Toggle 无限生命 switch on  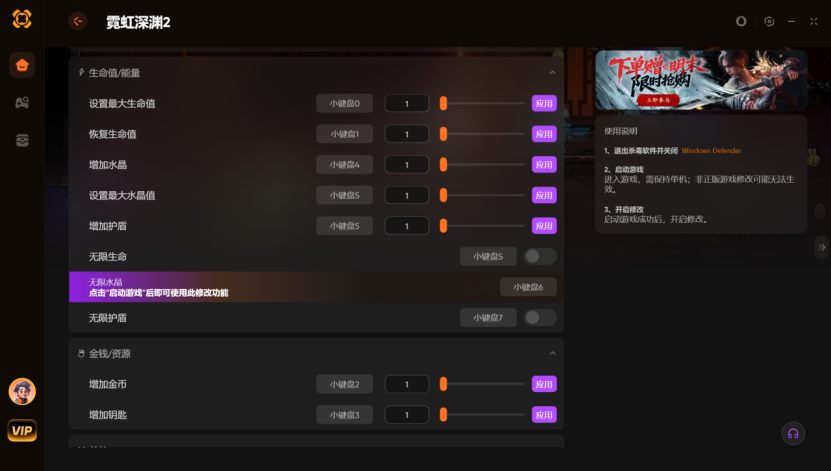point(540,256)
